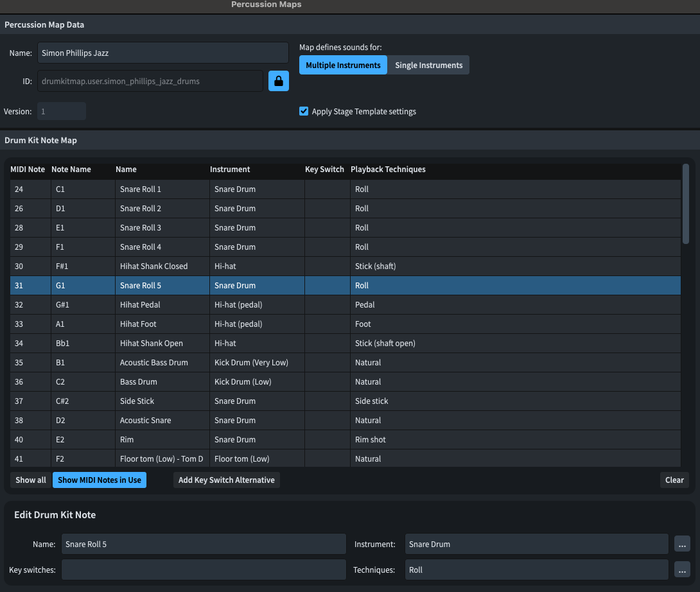Click MIDI note 24 cell
Screen dimensions: 700x592
[x=30, y=189]
